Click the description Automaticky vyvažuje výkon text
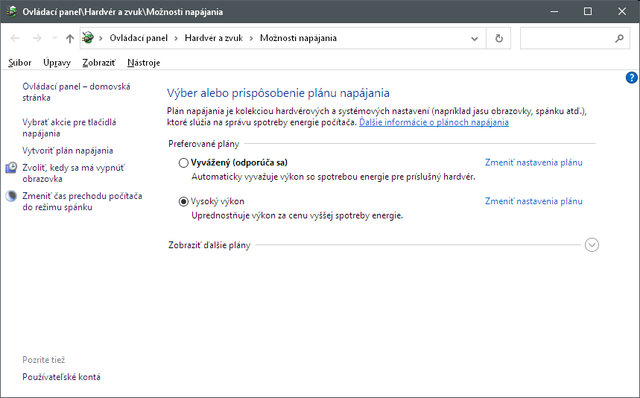The width and height of the screenshot is (640, 398). tap(333, 177)
